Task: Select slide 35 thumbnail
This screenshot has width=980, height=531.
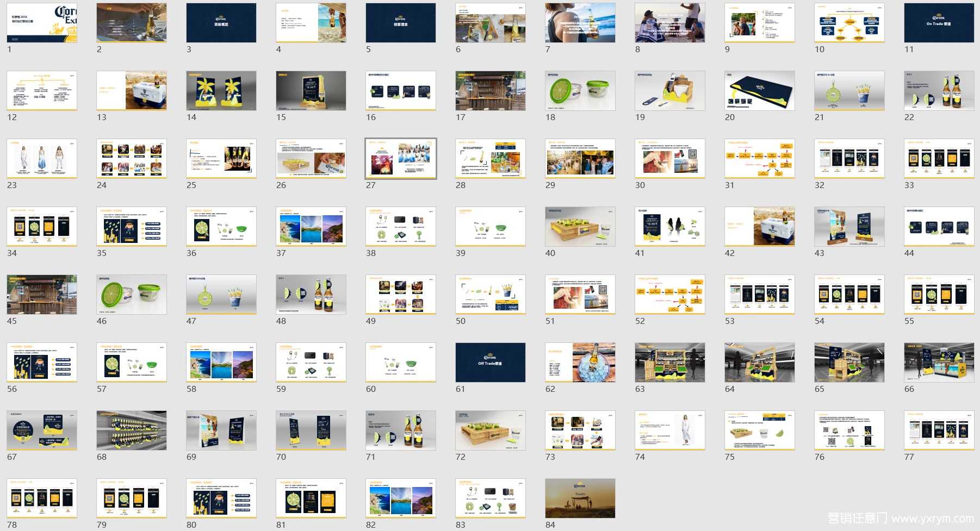Action: (132, 227)
